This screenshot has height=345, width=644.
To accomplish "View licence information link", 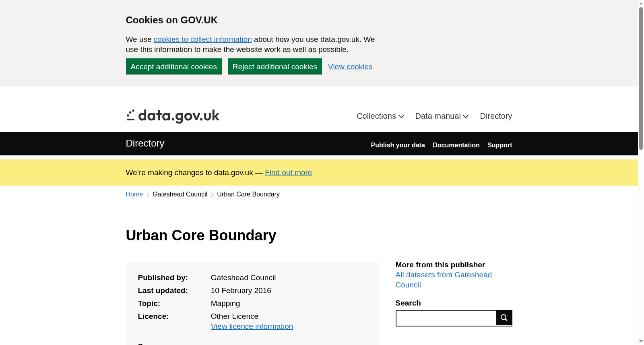I will (x=252, y=326).
